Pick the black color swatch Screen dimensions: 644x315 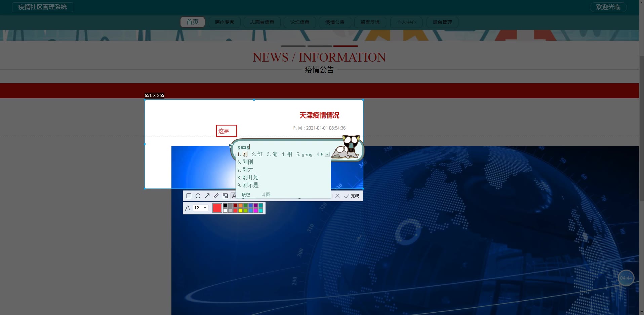226,205
